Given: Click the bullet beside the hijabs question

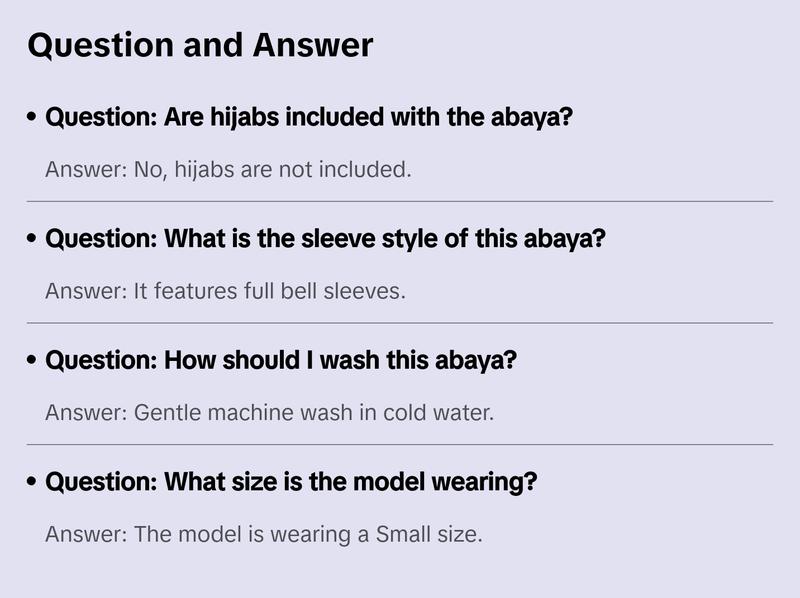Looking at the screenshot, I should pyautogui.click(x=33, y=118).
